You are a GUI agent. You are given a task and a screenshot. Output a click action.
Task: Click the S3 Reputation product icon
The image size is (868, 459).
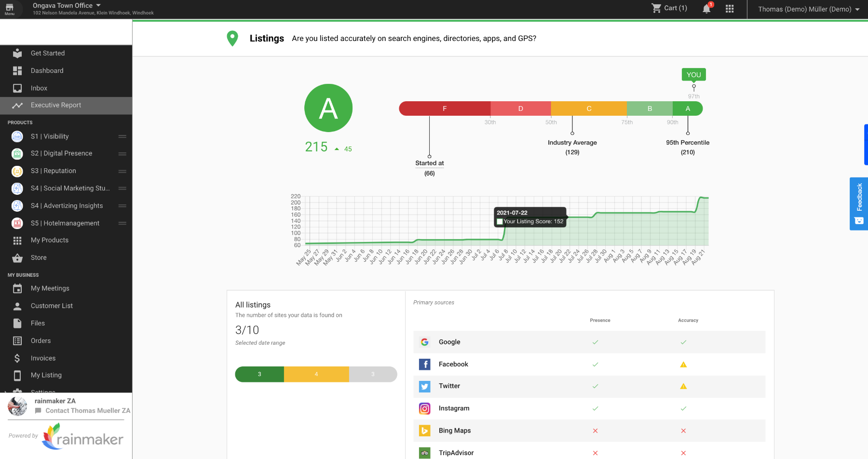pyautogui.click(x=17, y=171)
